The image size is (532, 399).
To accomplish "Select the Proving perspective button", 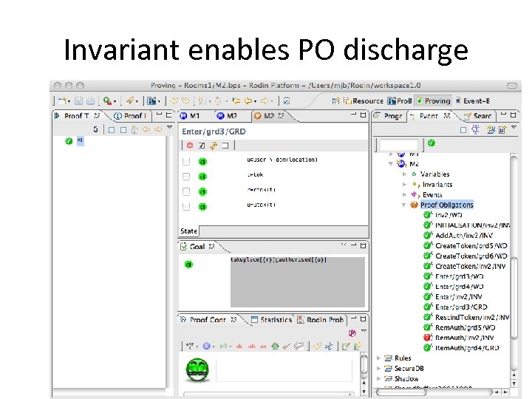I will click(x=434, y=101).
